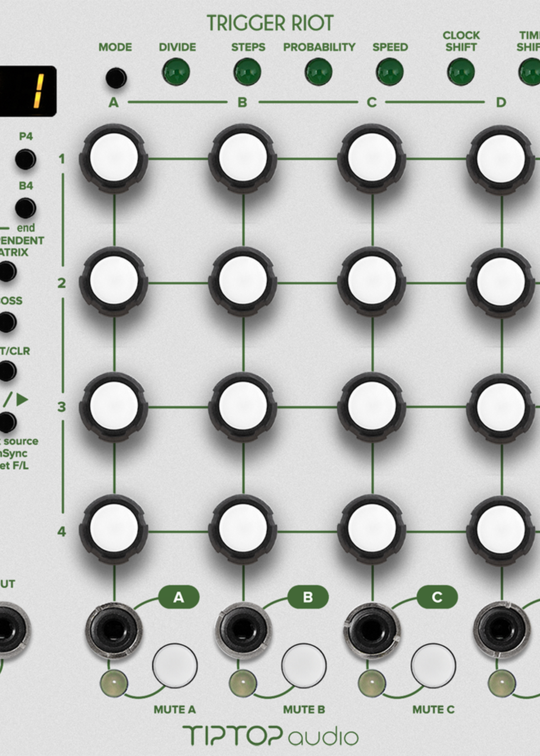
Task: Click the CLOCK SHIFT green LED
Action: [x=461, y=72]
